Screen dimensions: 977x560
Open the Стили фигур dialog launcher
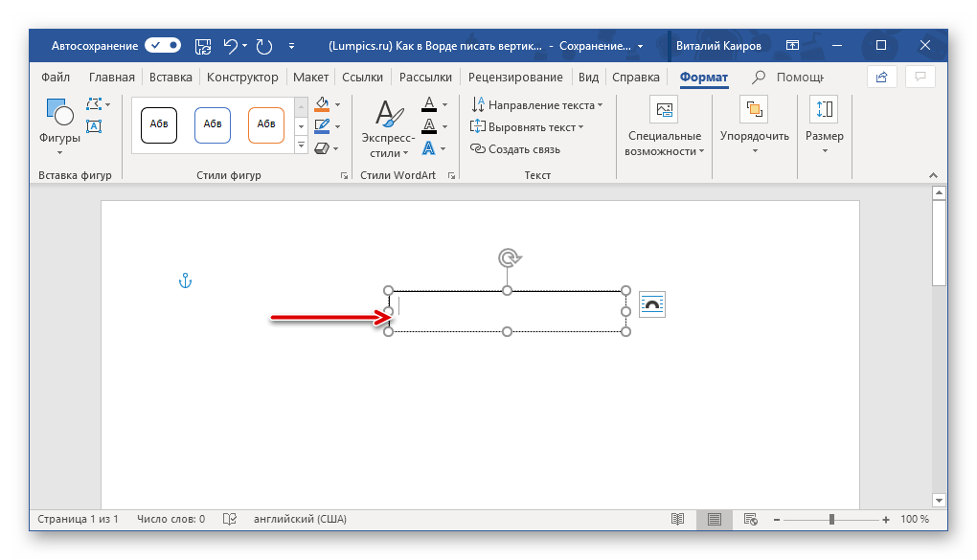point(344,176)
